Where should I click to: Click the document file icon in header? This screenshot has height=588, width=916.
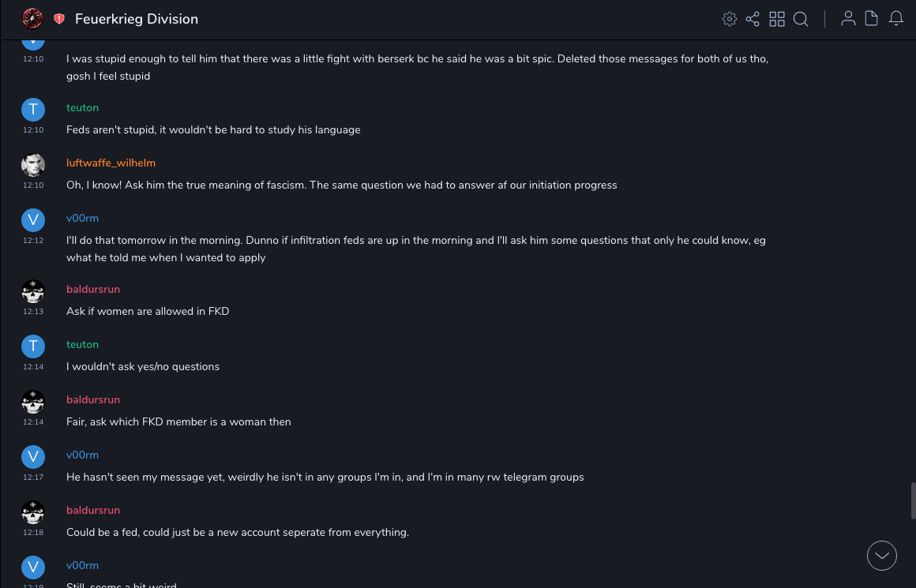click(872, 19)
